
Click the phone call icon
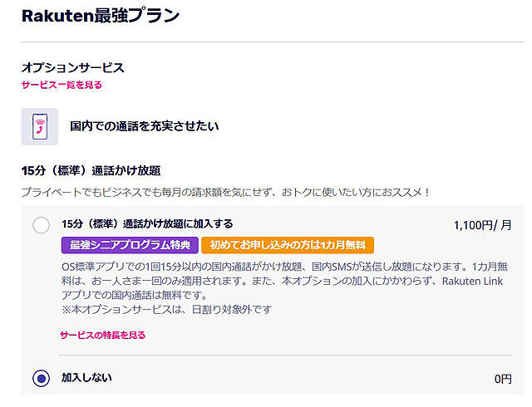(40, 127)
